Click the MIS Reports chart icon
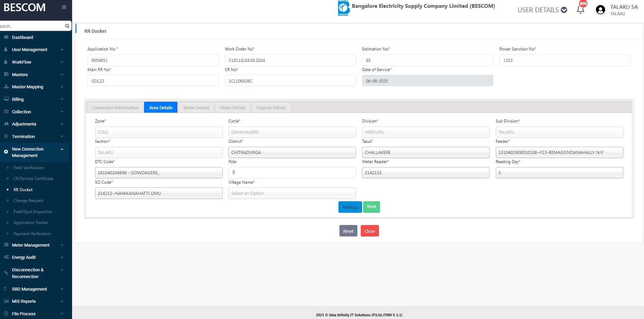Screen dimensions: 644x319 coord(6,301)
